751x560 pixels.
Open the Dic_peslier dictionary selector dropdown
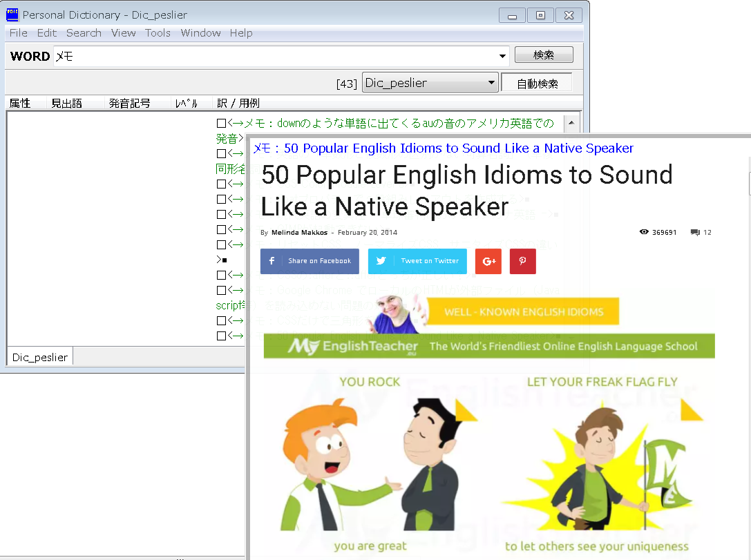[491, 82]
